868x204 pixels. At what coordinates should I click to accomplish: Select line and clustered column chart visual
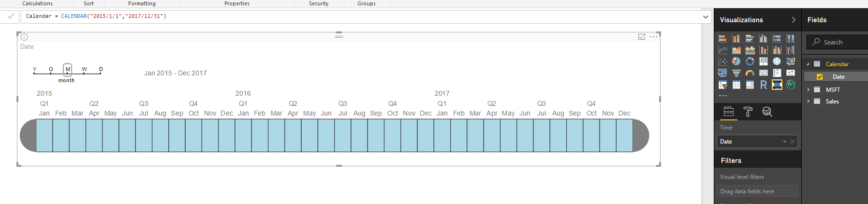(777, 50)
